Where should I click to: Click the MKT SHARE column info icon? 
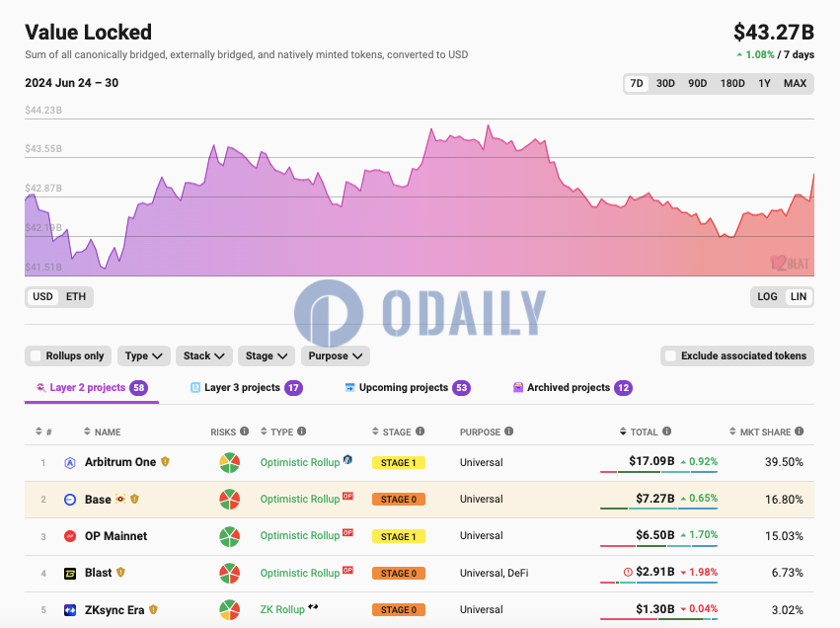(x=799, y=432)
